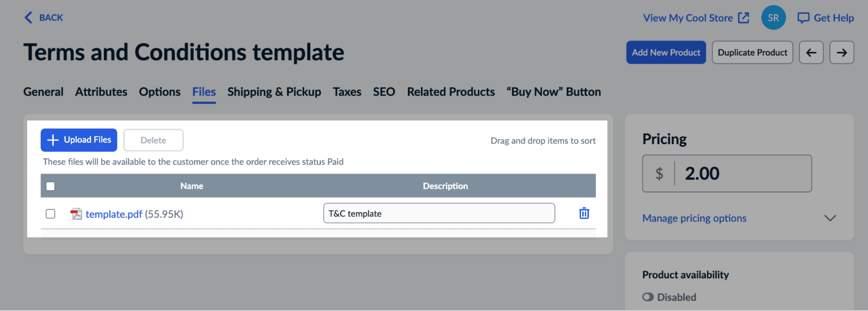Click the Get Help chat bubble icon
The width and height of the screenshot is (868, 311).
803,18
